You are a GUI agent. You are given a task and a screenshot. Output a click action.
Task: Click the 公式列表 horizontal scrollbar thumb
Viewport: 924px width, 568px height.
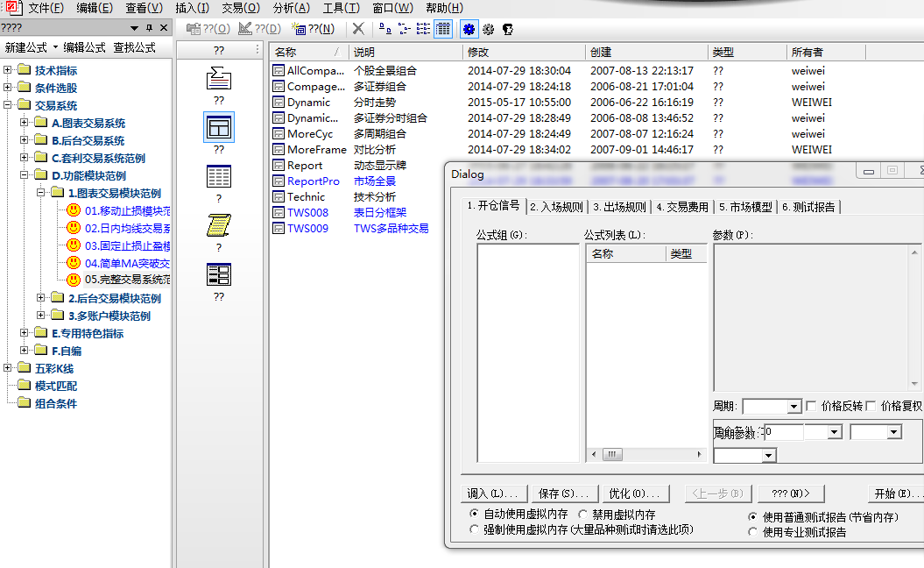[612, 455]
